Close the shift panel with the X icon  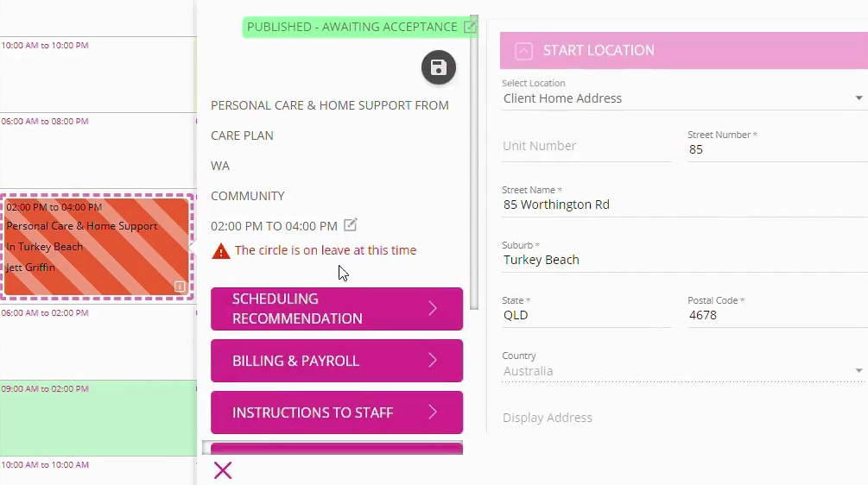point(223,470)
